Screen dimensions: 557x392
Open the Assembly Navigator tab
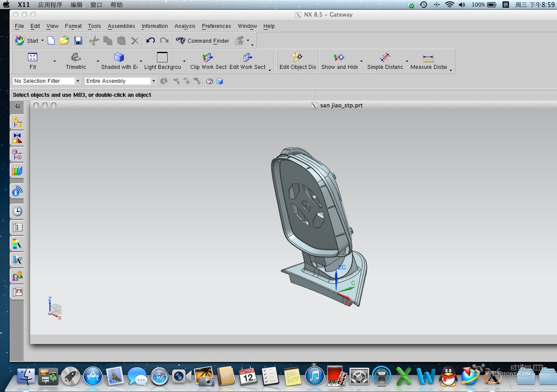pyautogui.click(x=17, y=122)
